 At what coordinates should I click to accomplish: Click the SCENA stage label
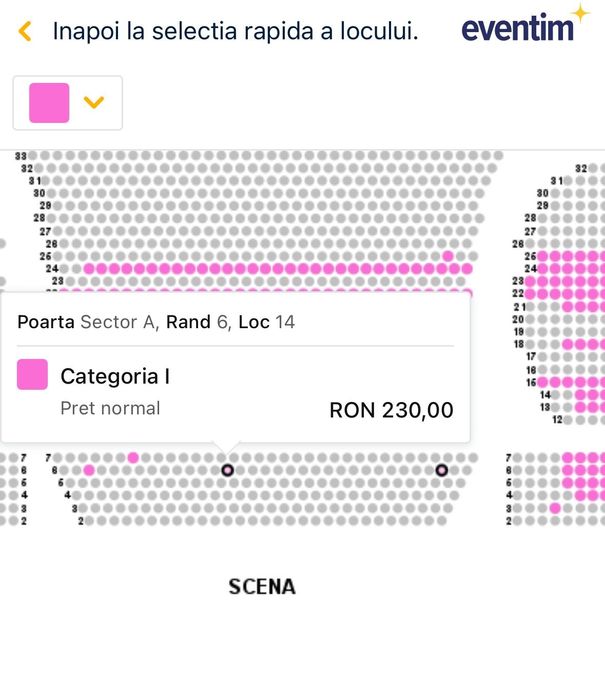(x=262, y=586)
